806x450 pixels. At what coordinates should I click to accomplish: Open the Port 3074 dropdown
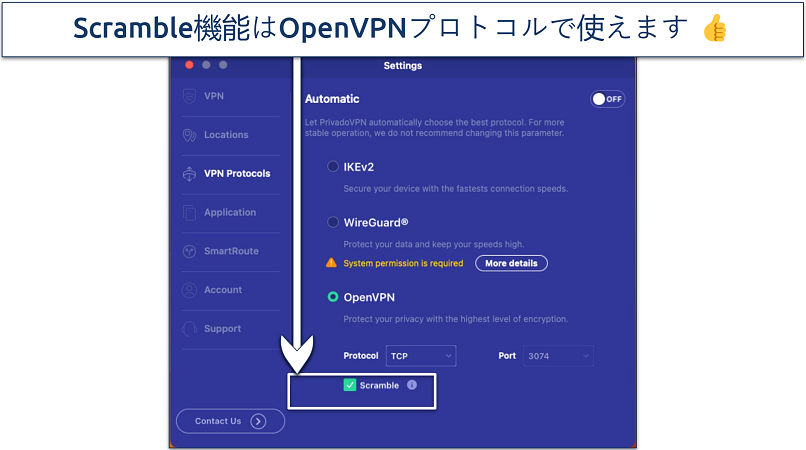coord(559,355)
